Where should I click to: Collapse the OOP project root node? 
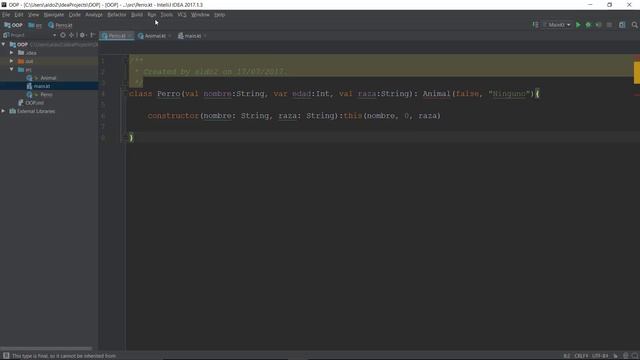point(4,44)
